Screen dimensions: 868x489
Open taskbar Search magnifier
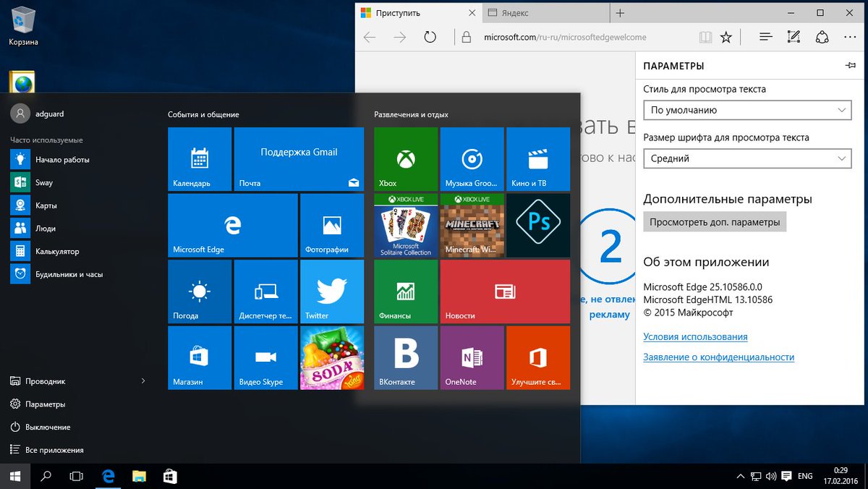(46, 476)
